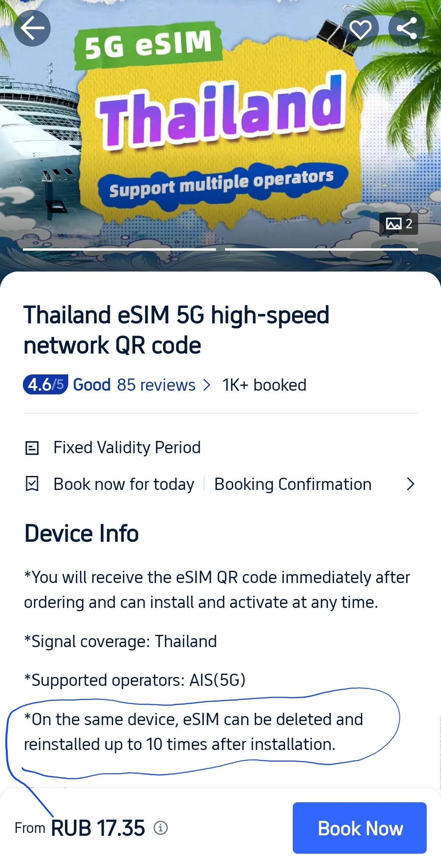
Task: Tap the Booking Confirmation label
Action: 293,484
